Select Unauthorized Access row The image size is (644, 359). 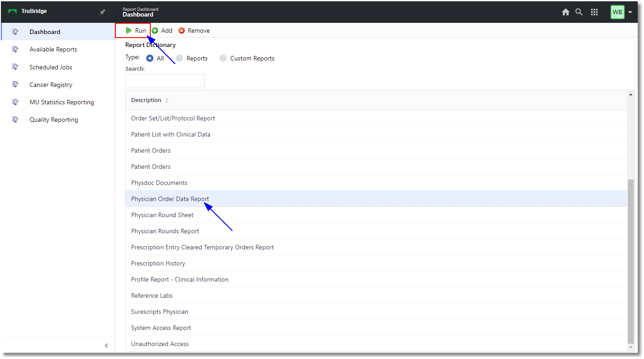[376, 344]
